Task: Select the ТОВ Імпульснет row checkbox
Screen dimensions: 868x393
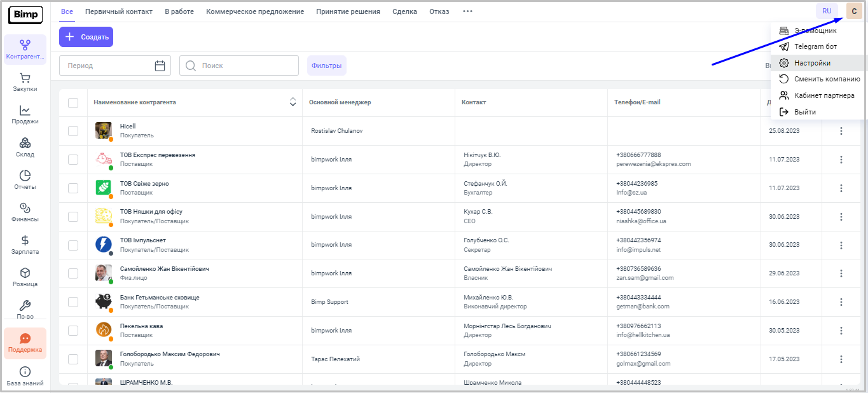Action: pyautogui.click(x=73, y=245)
